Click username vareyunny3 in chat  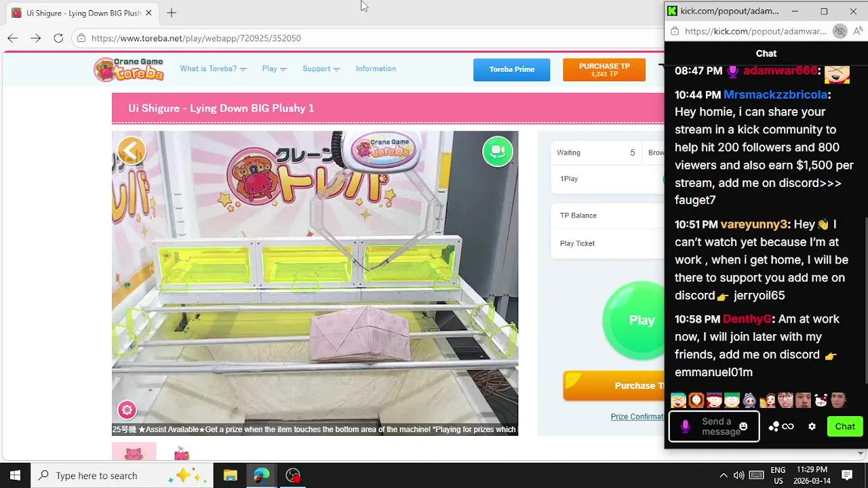point(754,224)
